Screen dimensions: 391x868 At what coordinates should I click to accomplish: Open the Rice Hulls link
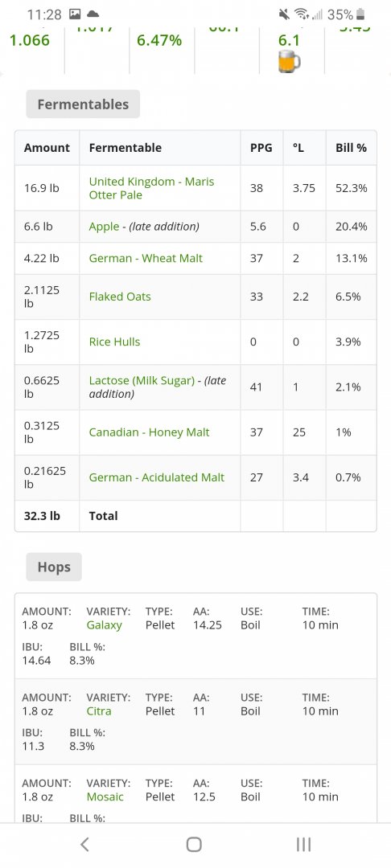(114, 342)
